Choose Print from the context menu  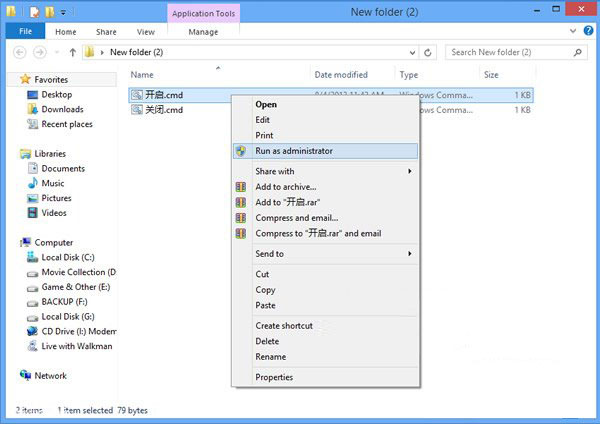325,135
